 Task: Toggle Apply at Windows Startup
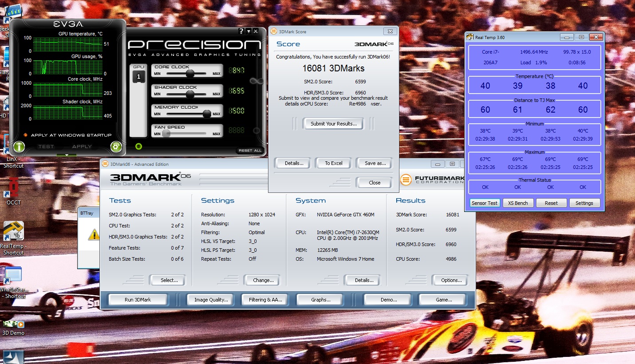tap(67, 135)
